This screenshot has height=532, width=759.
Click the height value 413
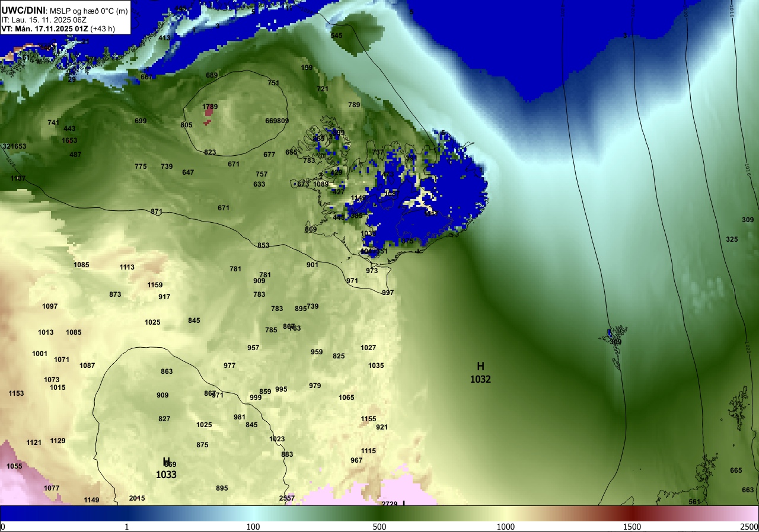164,38
